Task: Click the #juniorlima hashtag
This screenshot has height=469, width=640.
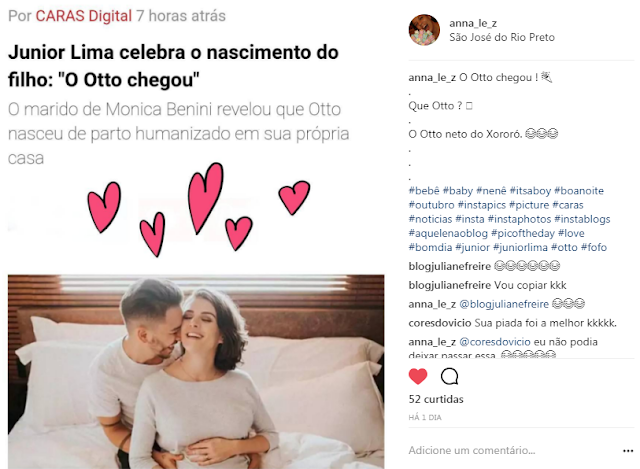Action: pyautogui.click(x=520, y=247)
